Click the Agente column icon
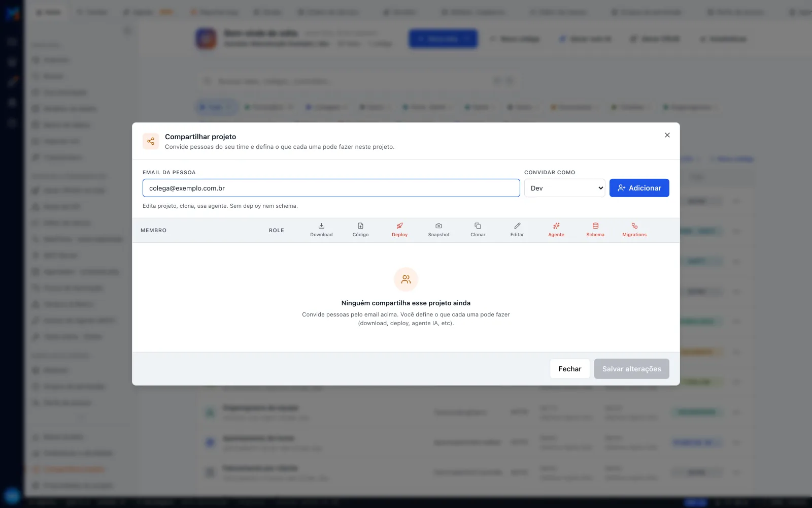Screen dimensions: 812x508 (556, 226)
